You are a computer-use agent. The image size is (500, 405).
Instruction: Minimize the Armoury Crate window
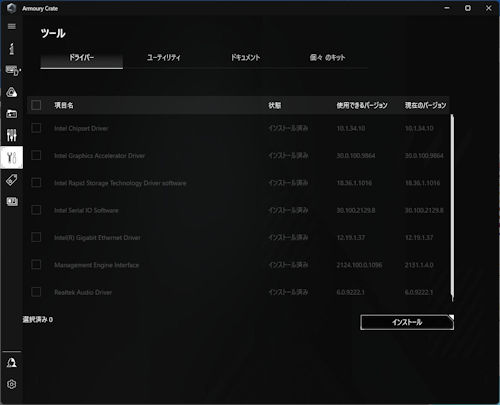point(447,8)
